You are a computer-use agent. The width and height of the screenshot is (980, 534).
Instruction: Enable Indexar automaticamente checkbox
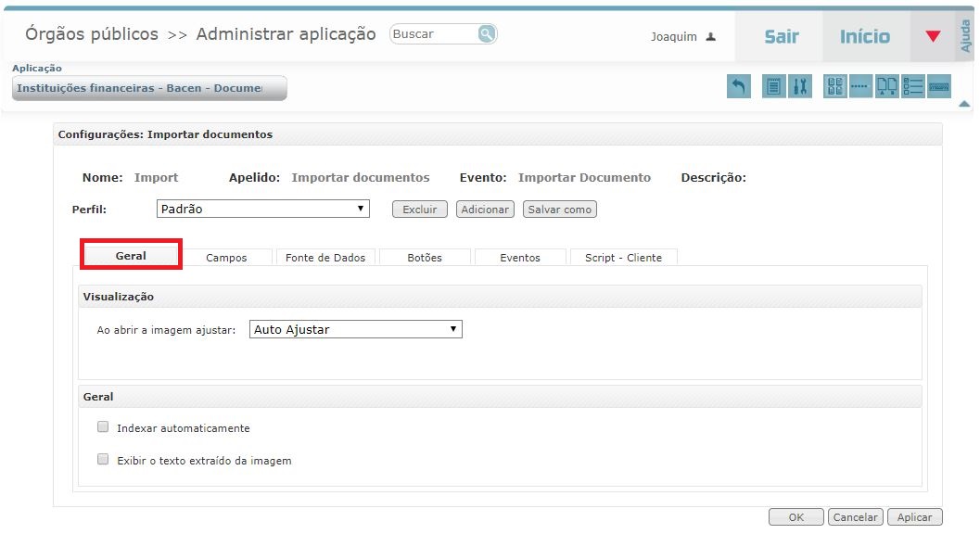(x=103, y=428)
